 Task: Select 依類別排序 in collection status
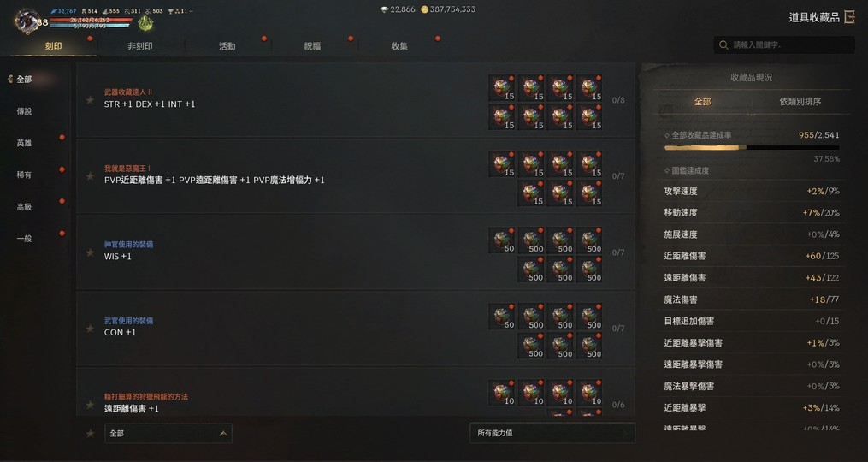[x=800, y=101]
